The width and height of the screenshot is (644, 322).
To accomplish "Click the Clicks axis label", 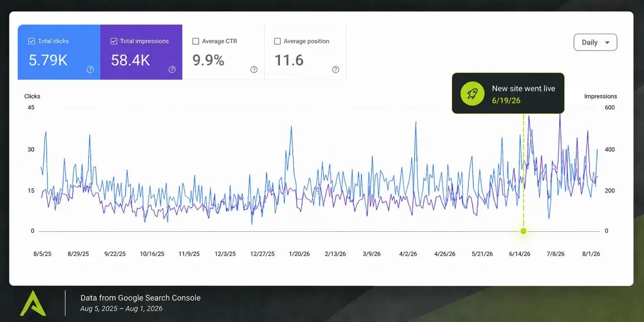I will 32,96.
